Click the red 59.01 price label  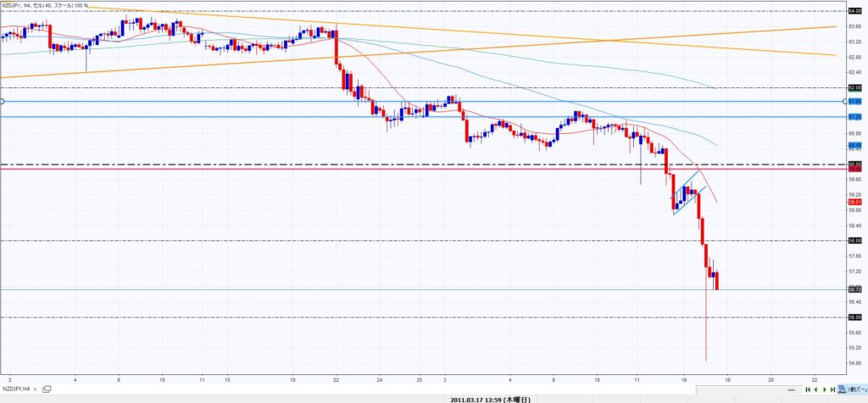(855, 202)
